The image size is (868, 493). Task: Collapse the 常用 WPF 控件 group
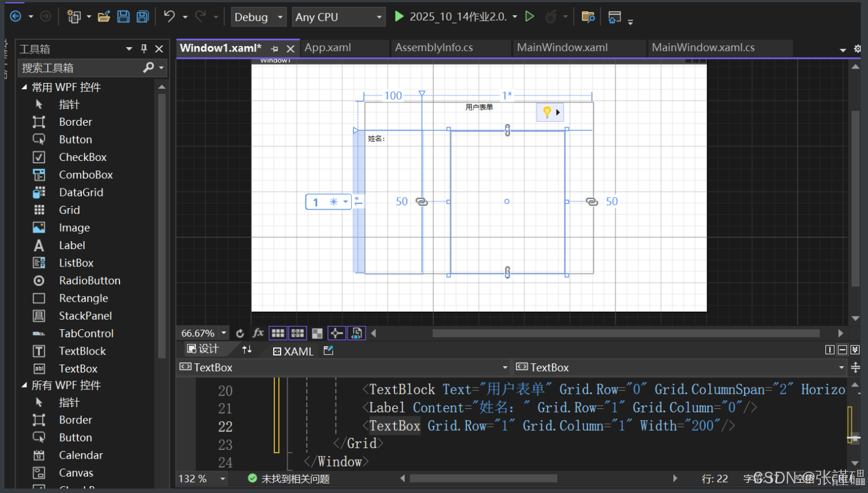(24, 87)
